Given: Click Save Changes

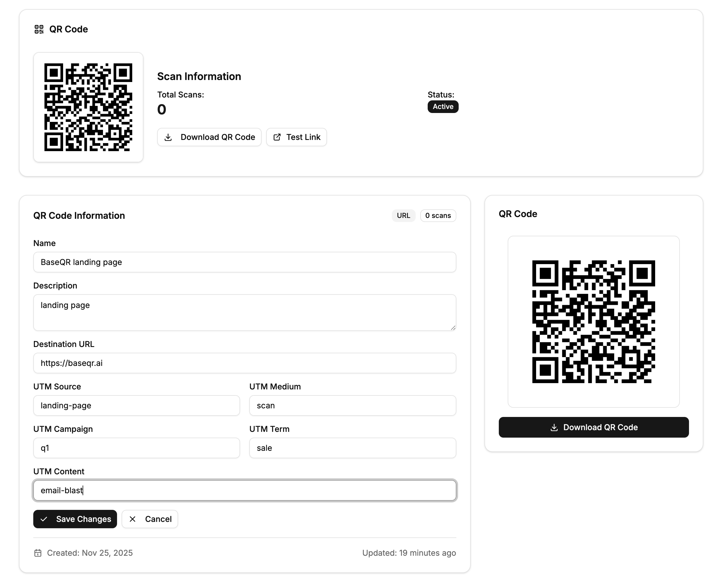Looking at the screenshot, I should 75,519.
